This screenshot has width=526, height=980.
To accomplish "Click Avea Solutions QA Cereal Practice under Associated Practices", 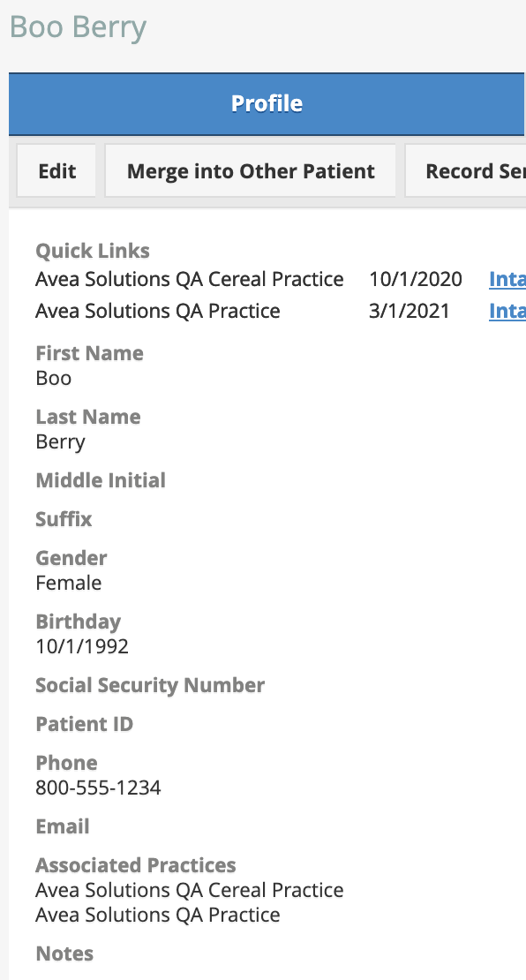I will click(x=189, y=890).
